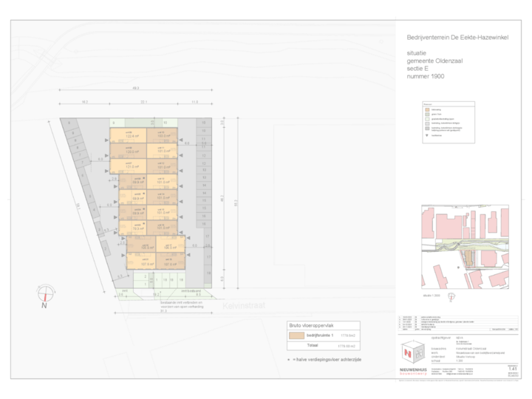Click the north arrow compass symbol
532x399 pixels.
[44, 293]
